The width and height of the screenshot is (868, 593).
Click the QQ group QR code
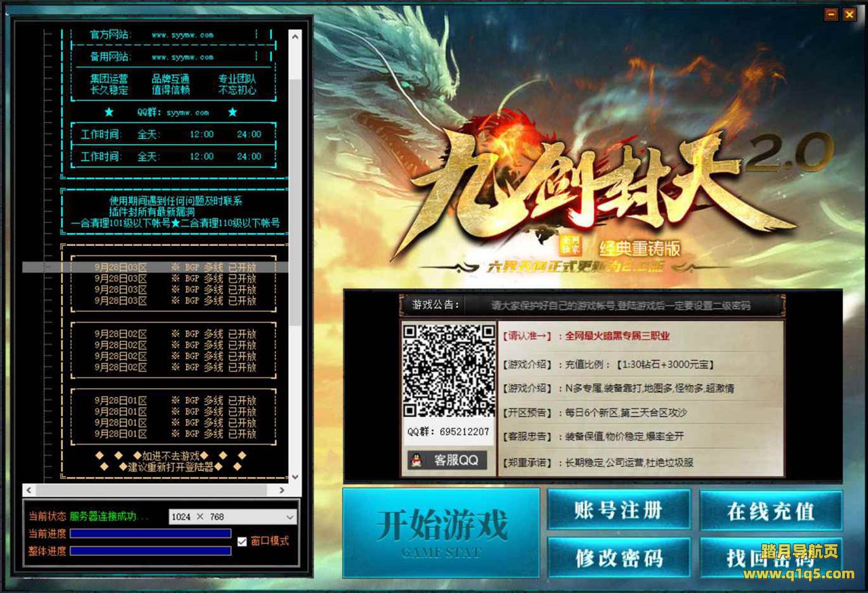pyautogui.click(x=448, y=370)
